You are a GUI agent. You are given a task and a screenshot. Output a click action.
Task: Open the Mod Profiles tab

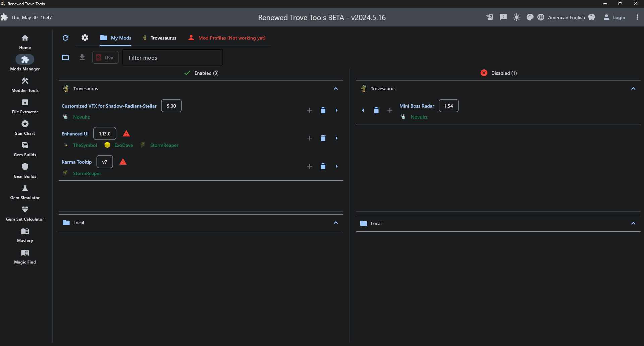[x=231, y=38]
